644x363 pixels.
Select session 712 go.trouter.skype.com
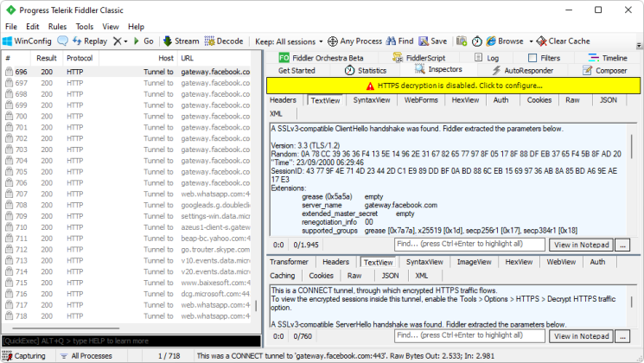[x=127, y=249]
